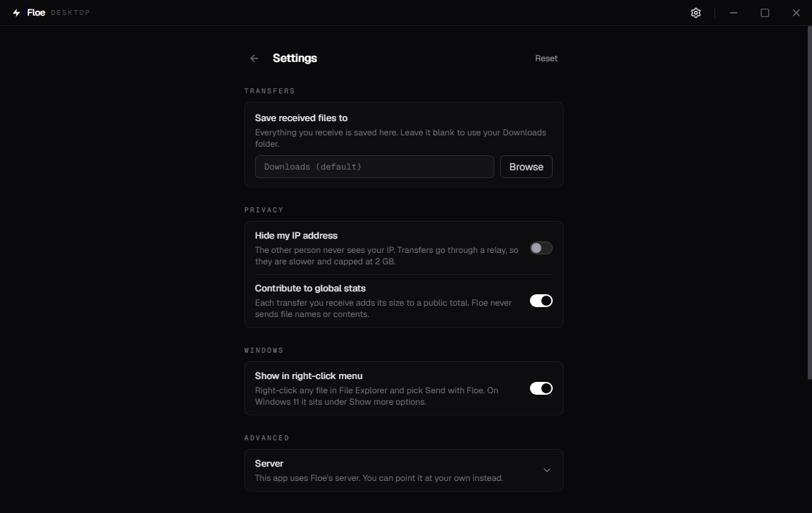812x513 pixels.
Task: Open settings via the gear icon
Action: click(x=695, y=12)
